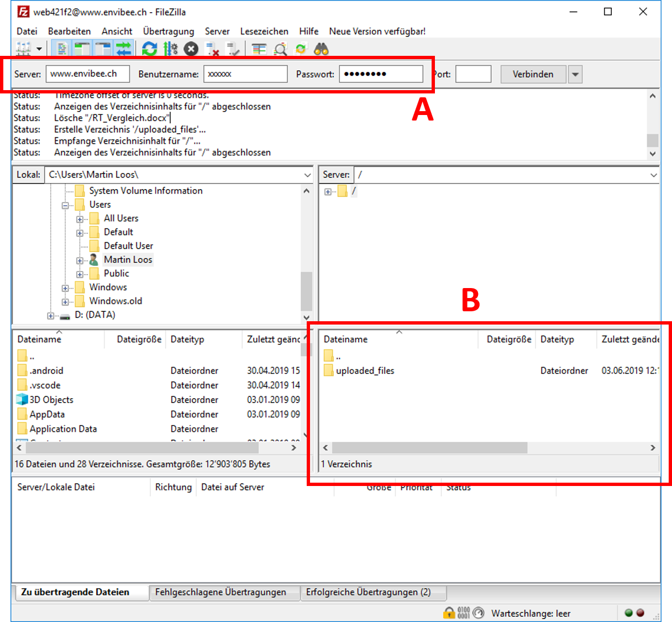Collapse the Users tree node
Image resolution: width=672 pixels, height=622 pixels.
tap(65, 205)
